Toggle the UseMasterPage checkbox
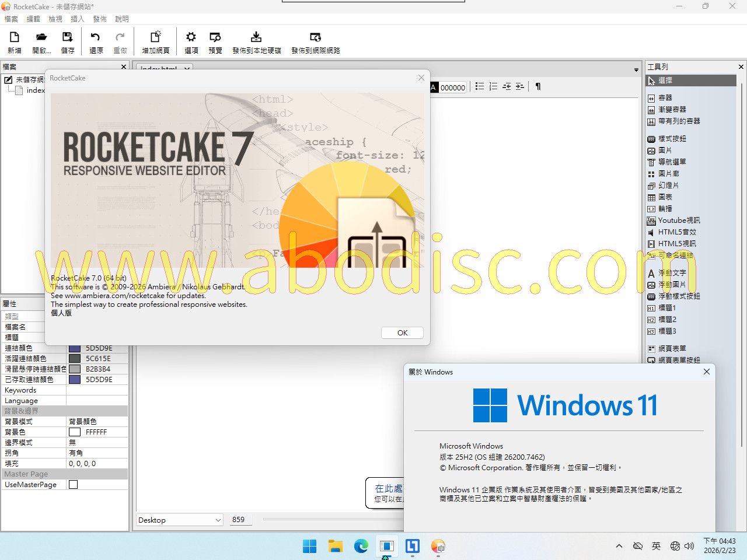The width and height of the screenshot is (747, 560). pyautogui.click(x=74, y=485)
